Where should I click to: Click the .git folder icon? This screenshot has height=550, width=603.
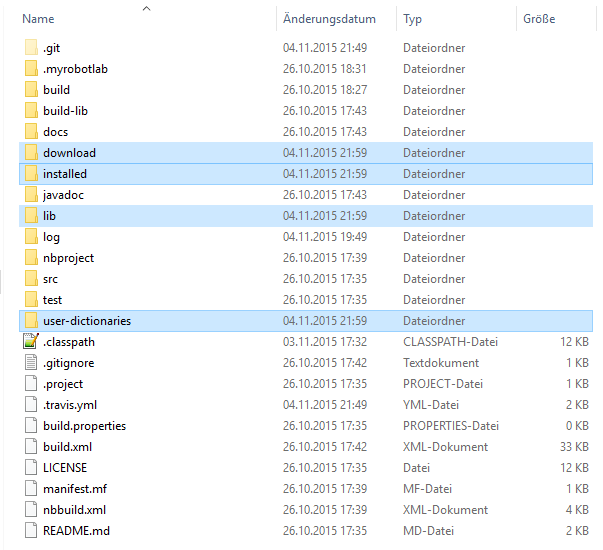point(31,48)
